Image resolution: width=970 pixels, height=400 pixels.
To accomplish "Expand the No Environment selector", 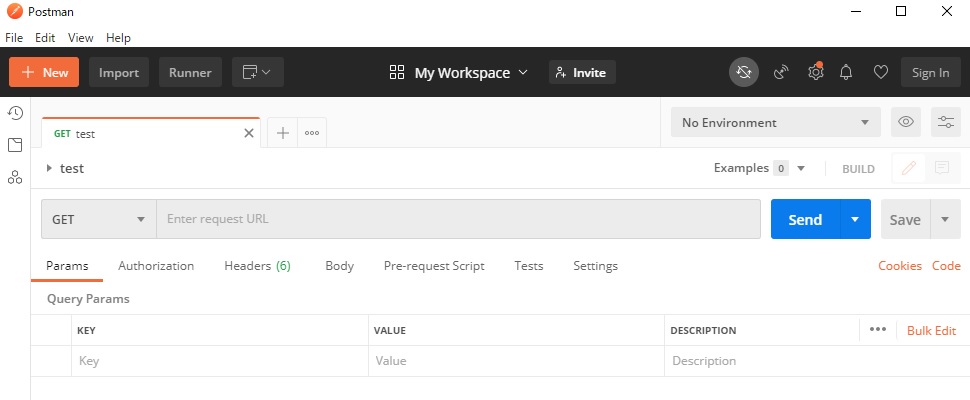I will pyautogui.click(x=775, y=122).
